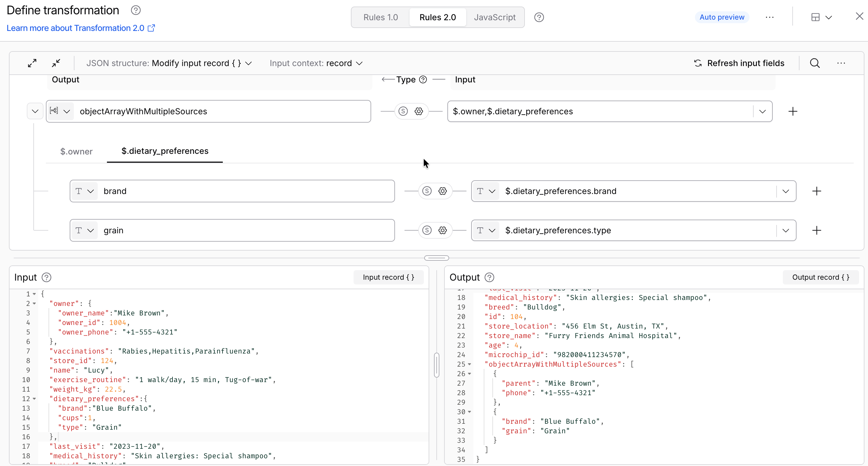Fold line 26 object in Output
868x466 pixels.
point(469,374)
